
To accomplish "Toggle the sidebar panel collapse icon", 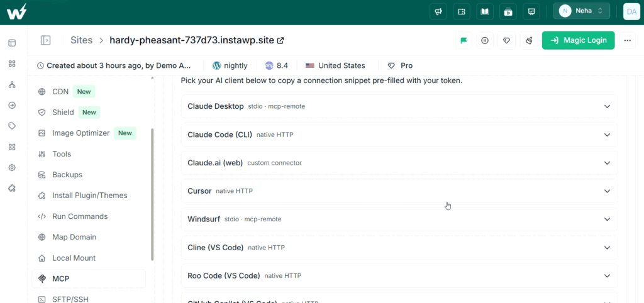I will point(45,40).
